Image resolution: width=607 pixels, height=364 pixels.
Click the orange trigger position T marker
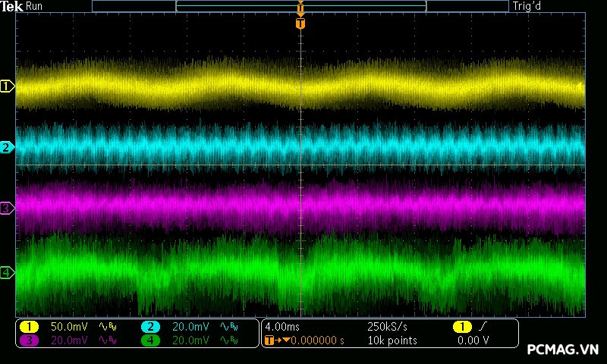coord(300,24)
